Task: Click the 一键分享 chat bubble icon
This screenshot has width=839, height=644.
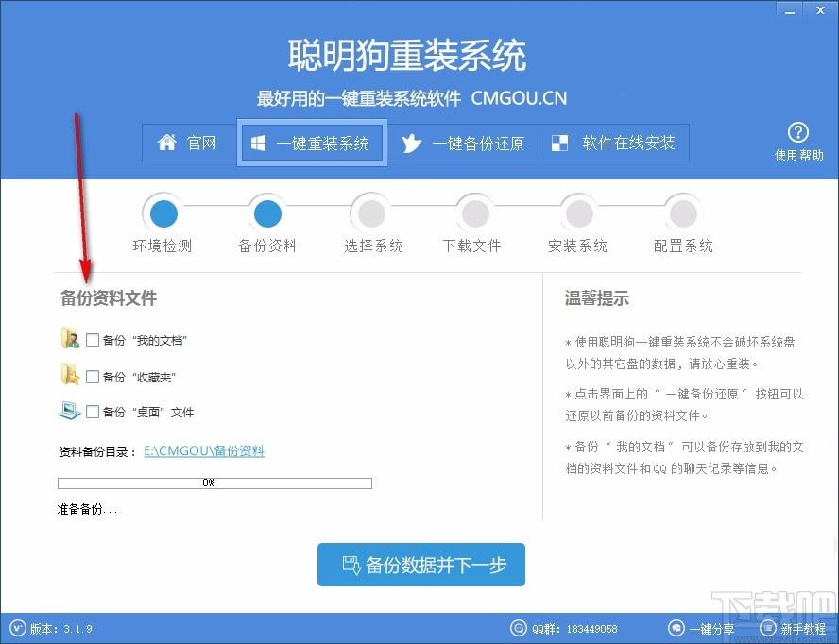Action: (676, 628)
